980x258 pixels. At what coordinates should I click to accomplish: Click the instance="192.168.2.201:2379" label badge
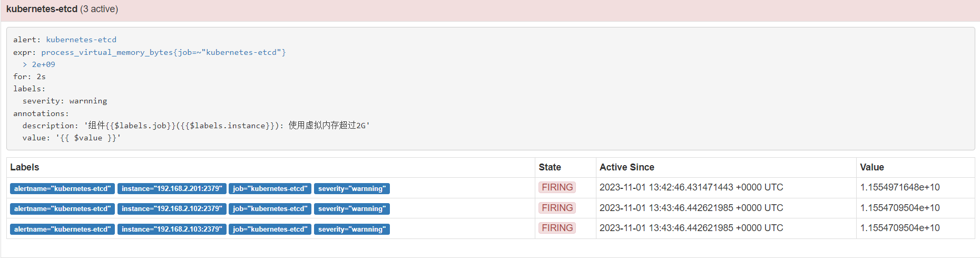click(x=172, y=188)
